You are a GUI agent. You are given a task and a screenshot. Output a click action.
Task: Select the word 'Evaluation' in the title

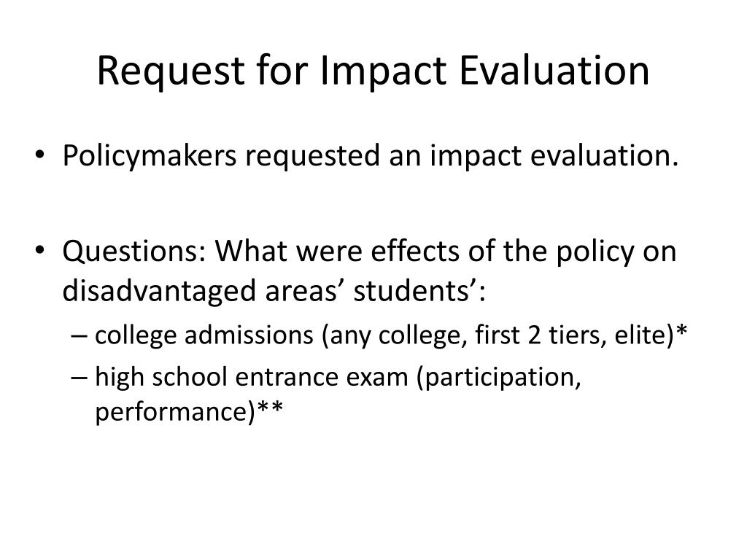(554, 71)
